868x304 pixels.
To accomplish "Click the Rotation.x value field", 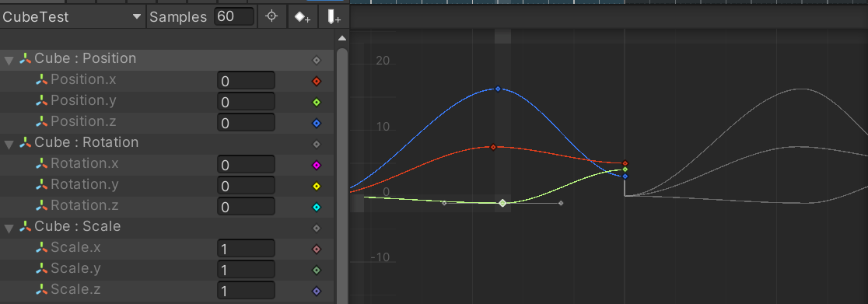I will pyautogui.click(x=246, y=165).
